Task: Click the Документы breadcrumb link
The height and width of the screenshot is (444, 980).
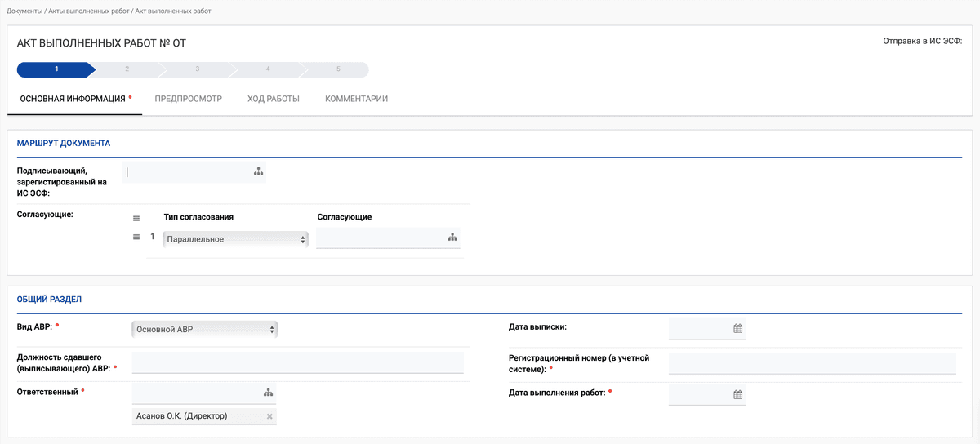Action: [x=24, y=11]
